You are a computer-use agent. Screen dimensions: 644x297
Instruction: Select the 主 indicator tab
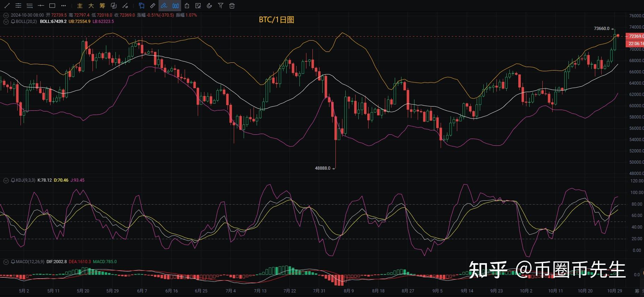pos(80,6)
